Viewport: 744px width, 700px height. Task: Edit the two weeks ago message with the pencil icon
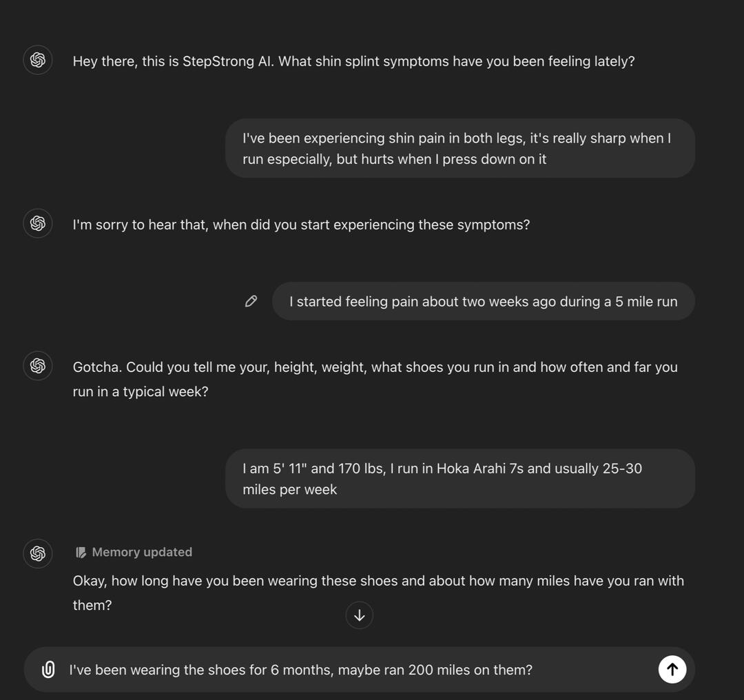tap(251, 301)
